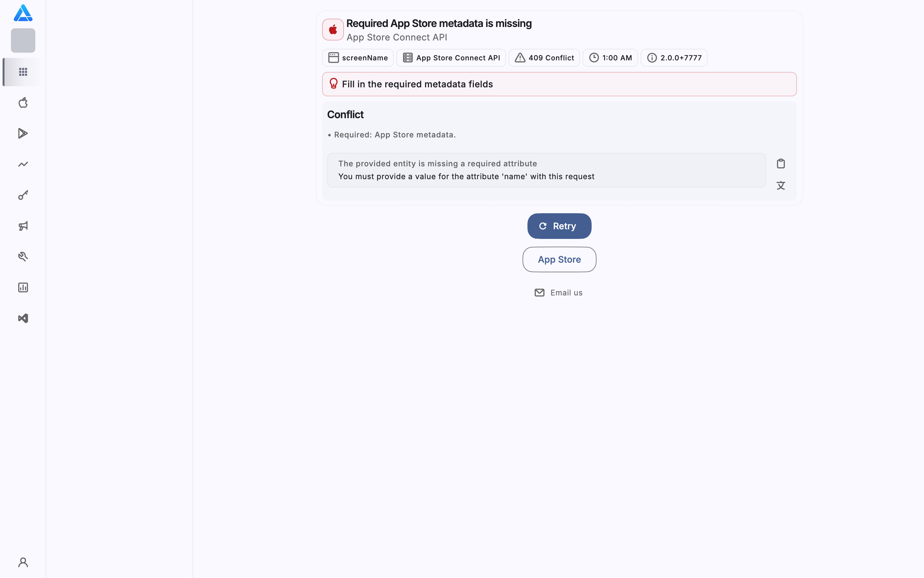Click the screenName chip
The image size is (924, 578).
coord(358,58)
